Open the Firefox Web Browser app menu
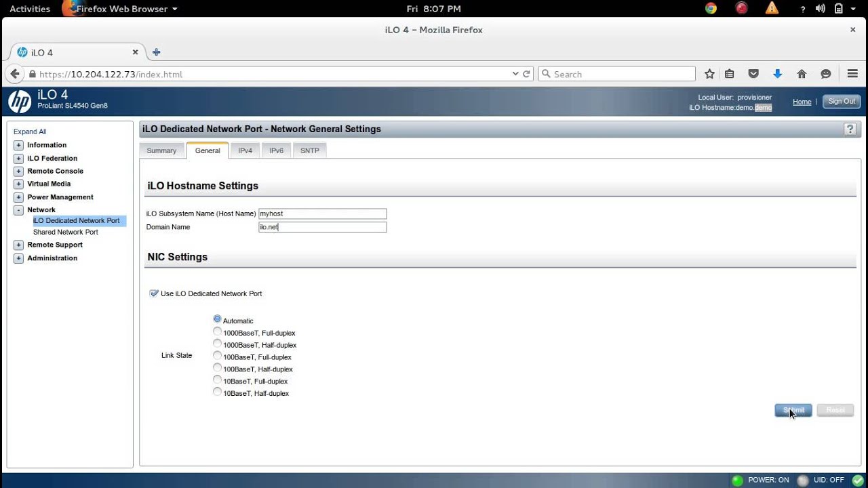868x488 pixels. pos(119,9)
